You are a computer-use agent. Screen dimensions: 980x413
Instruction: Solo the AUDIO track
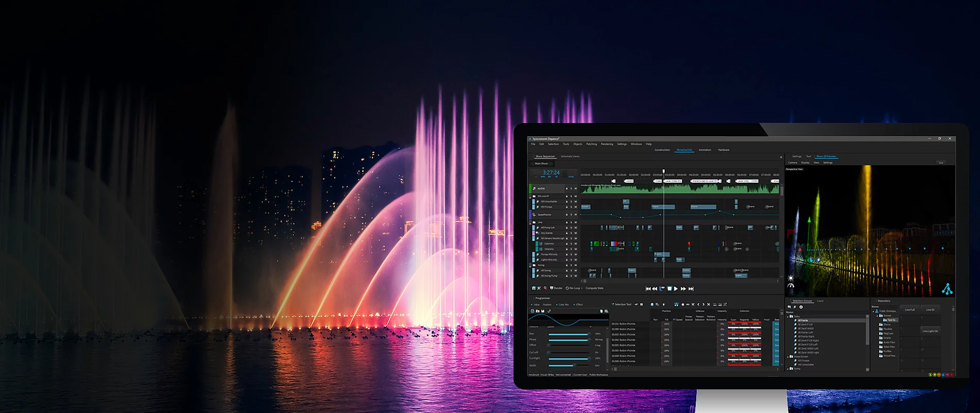click(x=571, y=188)
